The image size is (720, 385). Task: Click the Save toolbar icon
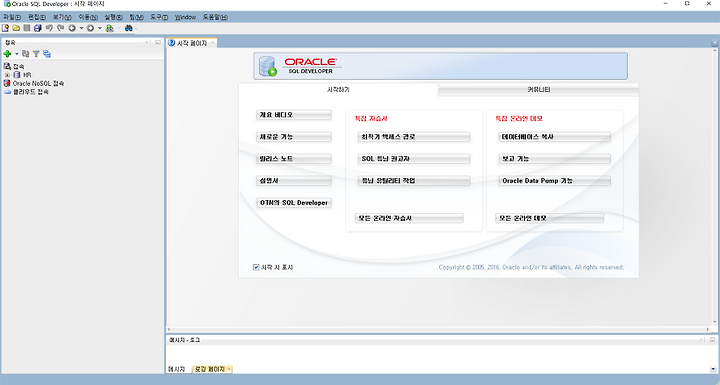click(27, 28)
